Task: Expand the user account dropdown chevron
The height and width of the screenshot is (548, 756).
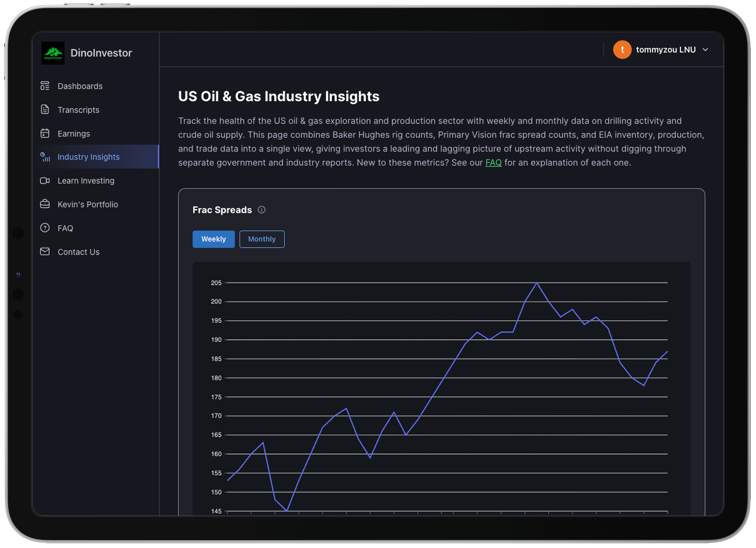Action: click(705, 50)
